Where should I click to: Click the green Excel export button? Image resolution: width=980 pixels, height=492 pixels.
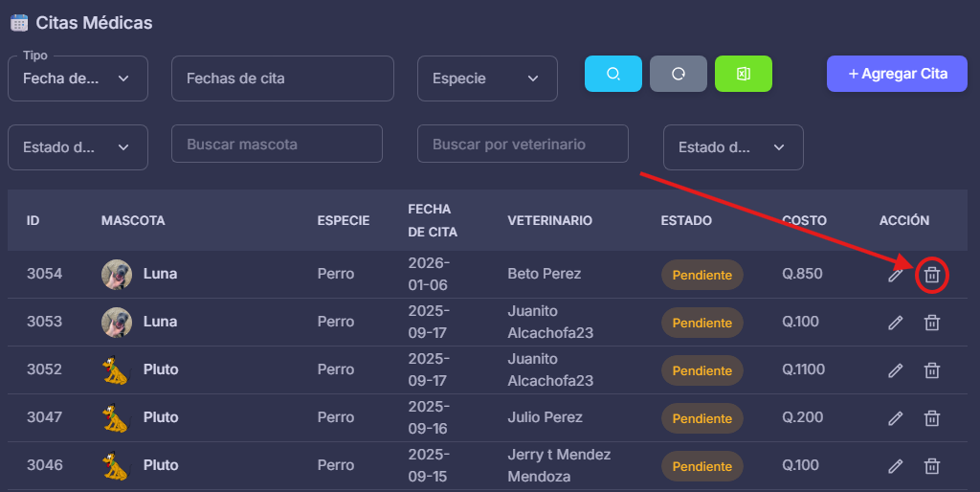pyautogui.click(x=744, y=74)
